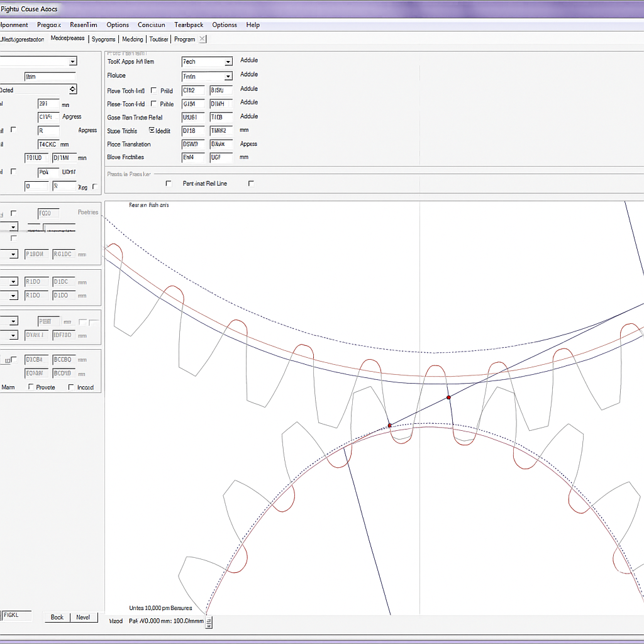Click the 'Poetries' label
644x644 pixels.
(88, 212)
